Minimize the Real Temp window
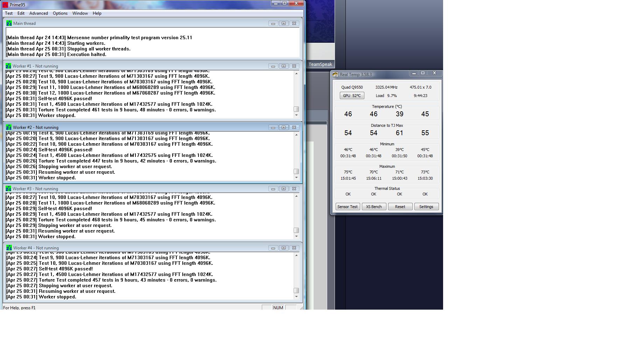Image resolution: width=644 pixels, height=345 pixels. pos(414,73)
